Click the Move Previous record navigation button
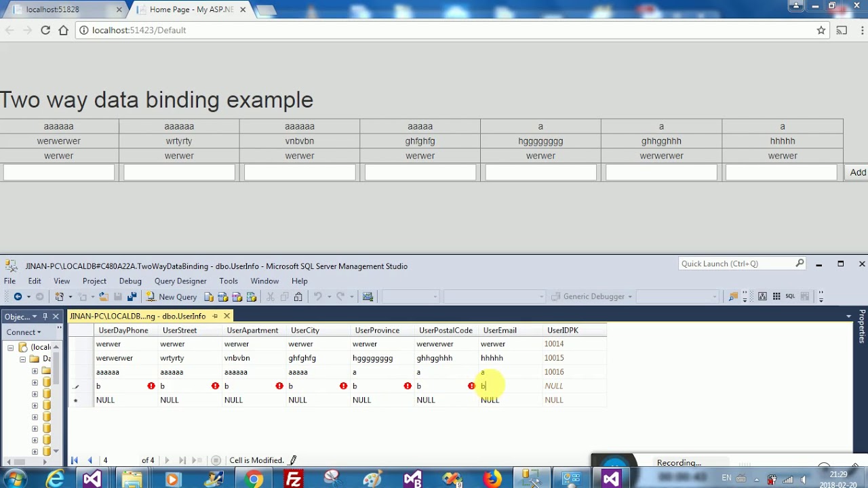This screenshot has width=868, height=488. pyautogui.click(x=90, y=460)
